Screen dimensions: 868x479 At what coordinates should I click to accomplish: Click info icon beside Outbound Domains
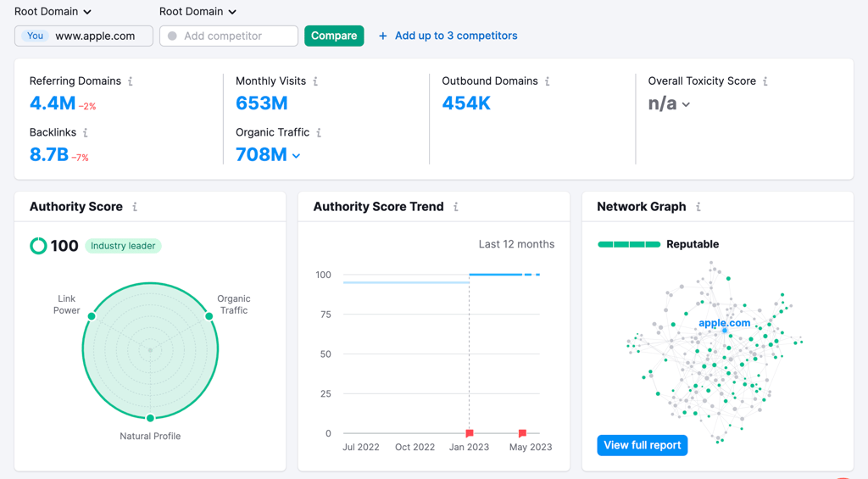coord(548,81)
